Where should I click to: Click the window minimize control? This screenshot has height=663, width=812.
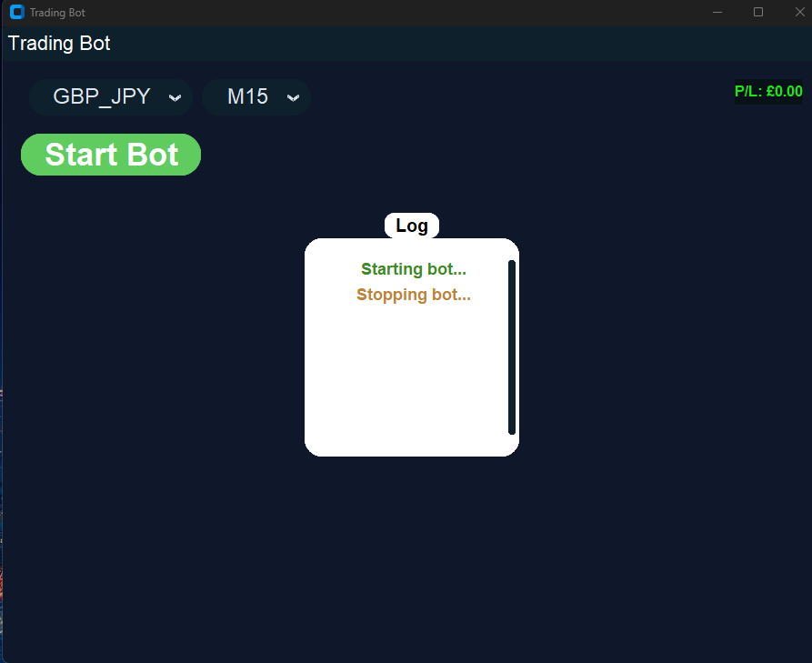click(717, 12)
